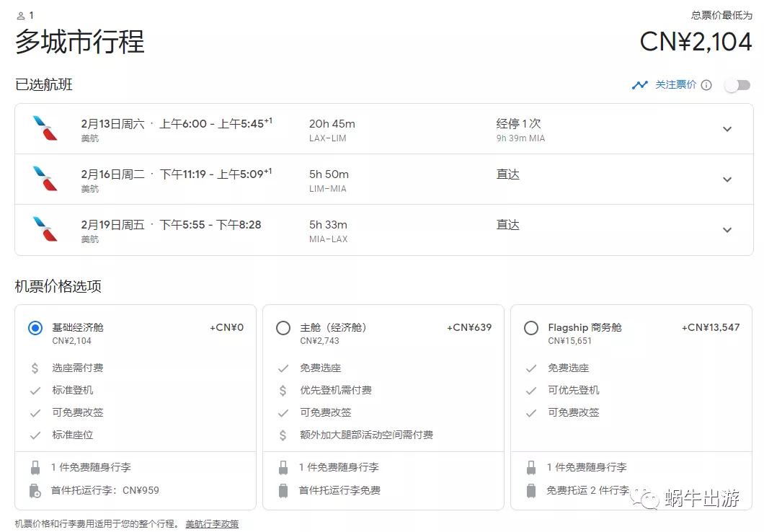764x532 pixels.
Task: Click the free checked bags icon in Flagship card
Action: [x=531, y=490]
